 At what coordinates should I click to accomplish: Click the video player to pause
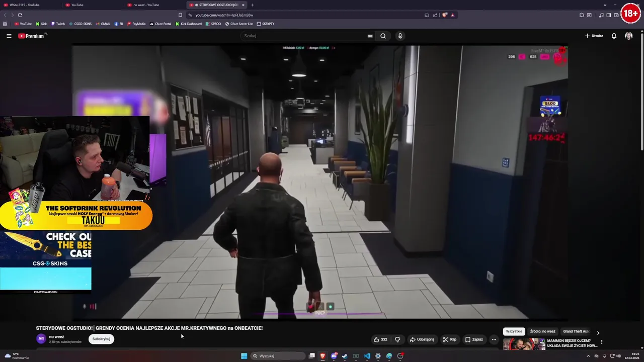pos(320,183)
